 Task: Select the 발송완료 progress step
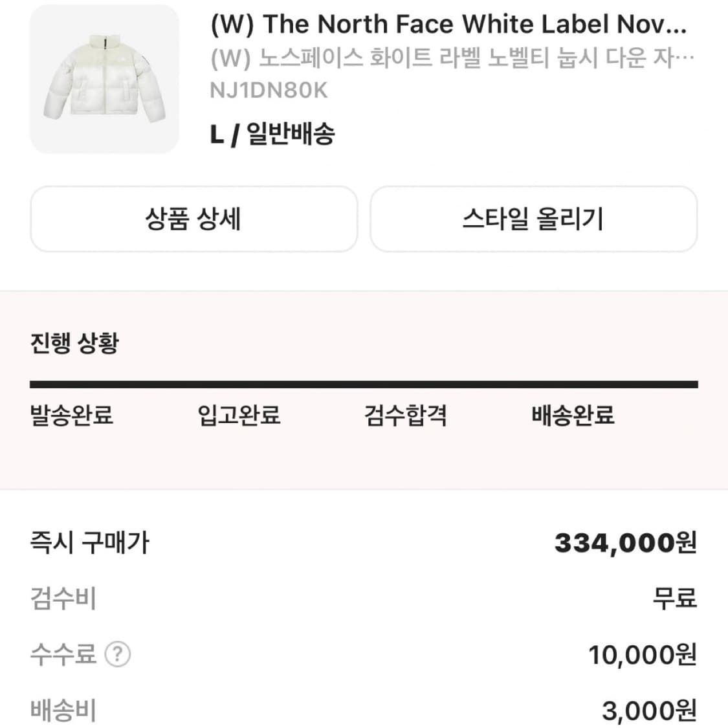coord(70,417)
